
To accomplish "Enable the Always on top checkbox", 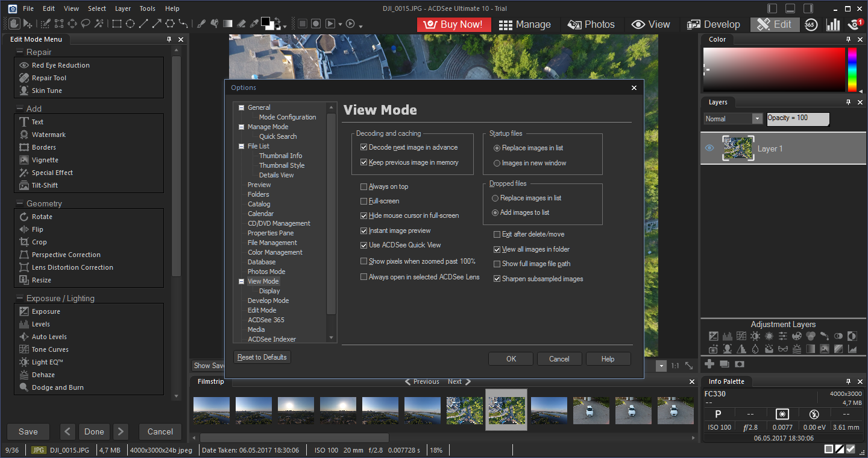I will point(363,186).
